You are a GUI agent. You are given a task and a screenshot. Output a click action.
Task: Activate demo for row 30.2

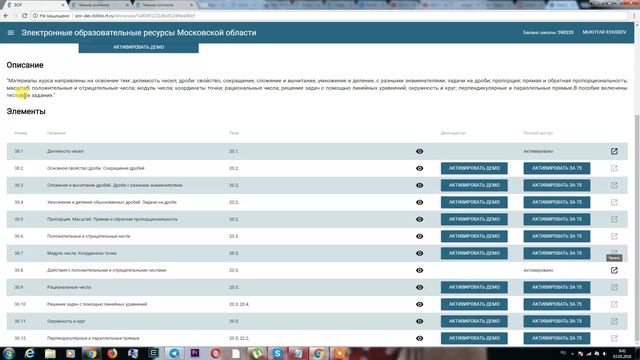coord(474,168)
